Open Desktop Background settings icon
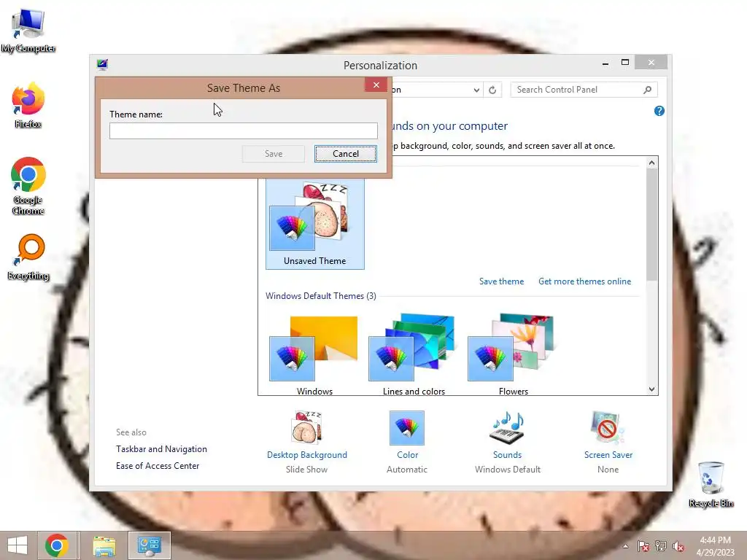This screenshot has width=747, height=560. tap(307, 427)
